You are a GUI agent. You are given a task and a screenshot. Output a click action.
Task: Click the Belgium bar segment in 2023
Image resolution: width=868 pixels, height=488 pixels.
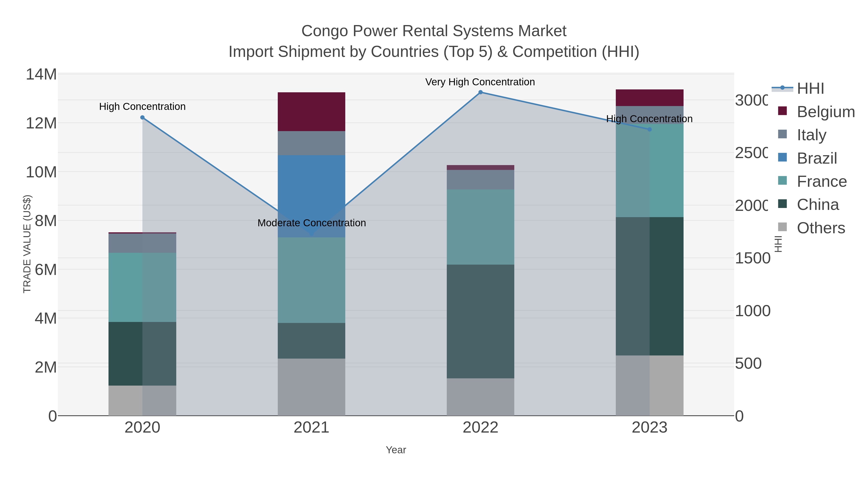[650, 98]
